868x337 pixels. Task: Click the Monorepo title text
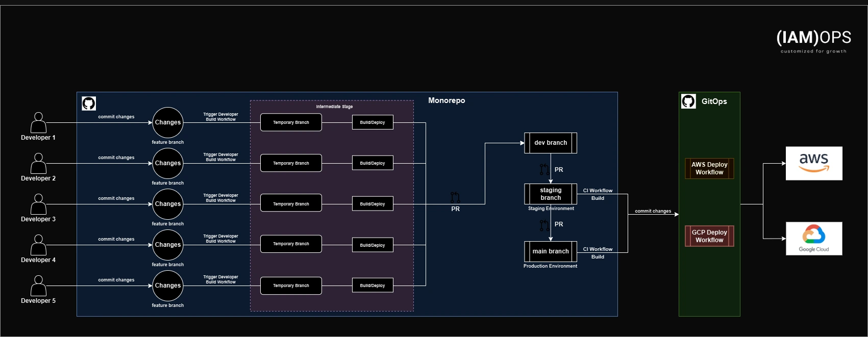pyautogui.click(x=447, y=100)
